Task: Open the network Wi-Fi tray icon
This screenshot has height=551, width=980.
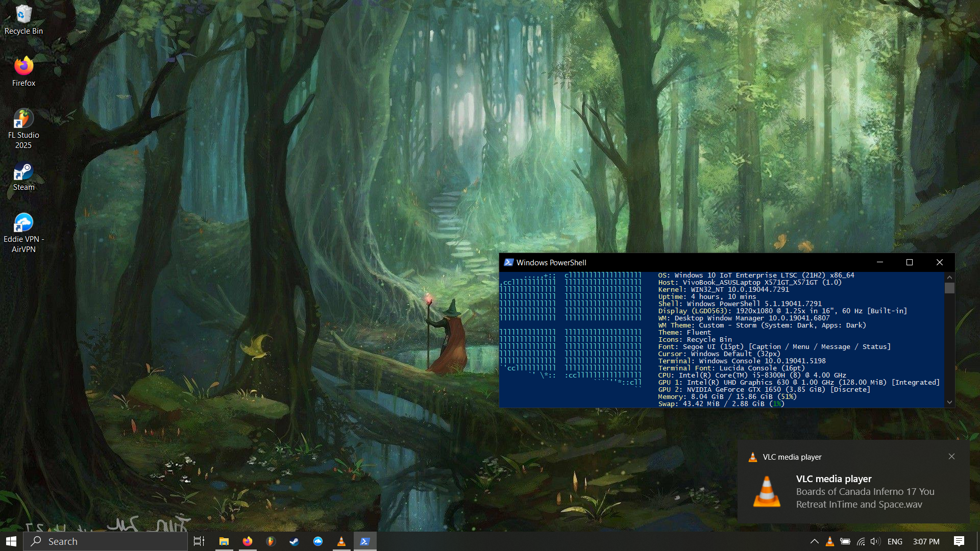Action: coord(861,541)
